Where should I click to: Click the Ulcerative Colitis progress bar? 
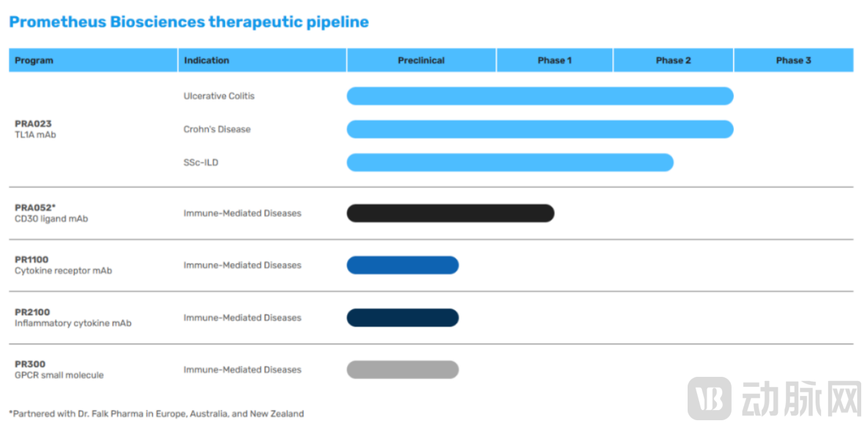coord(540,96)
